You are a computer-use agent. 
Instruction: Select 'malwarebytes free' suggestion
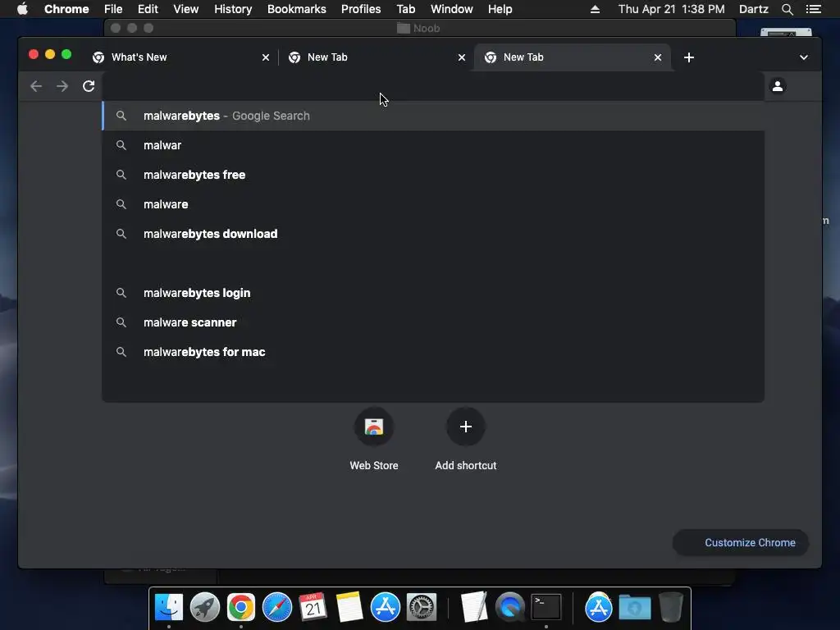coord(433,175)
